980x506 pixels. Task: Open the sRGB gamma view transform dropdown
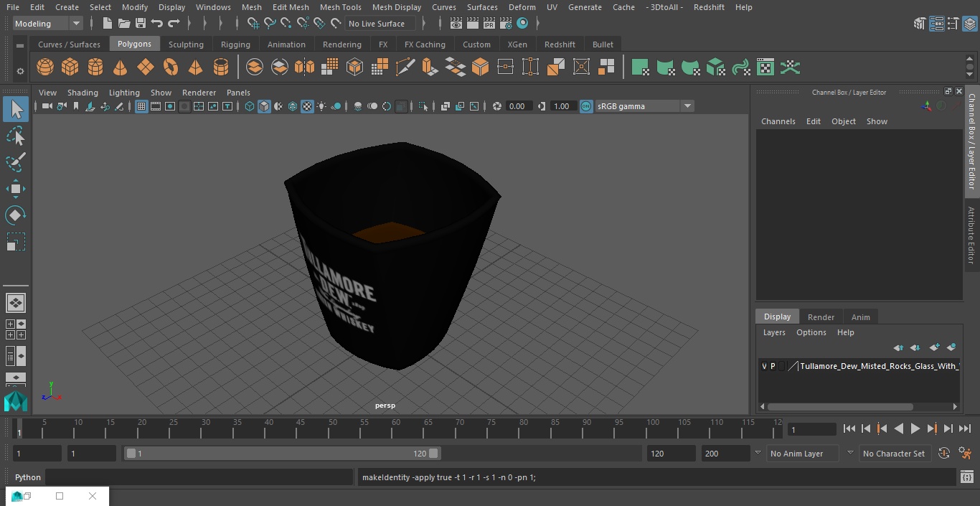644,106
